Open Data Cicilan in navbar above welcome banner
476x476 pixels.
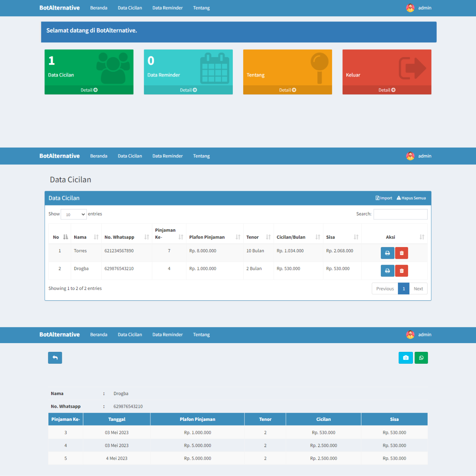pos(130,8)
